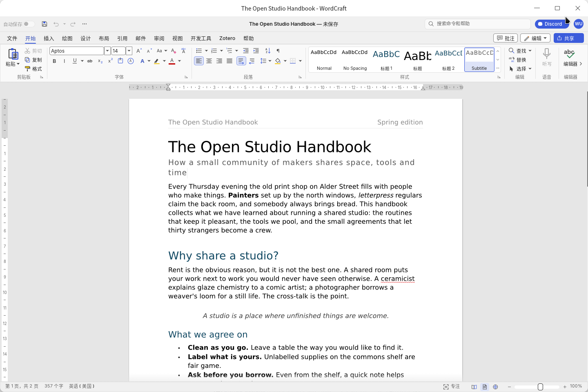Show paragraph marks with the pilcrow icon
Image resolution: width=588 pixels, height=392 pixels.
point(278,51)
